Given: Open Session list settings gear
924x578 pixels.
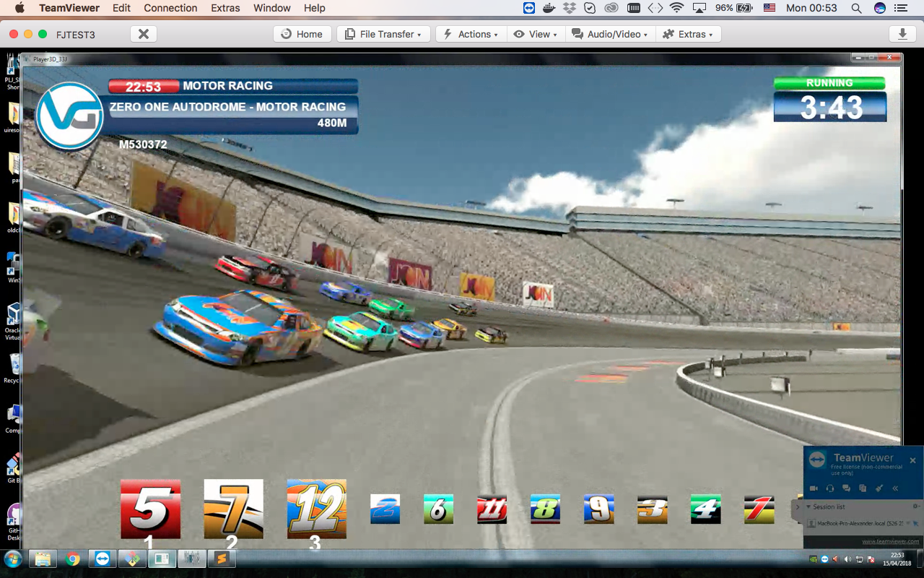Looking at the screenshot, I should click(x=916, y=506).
